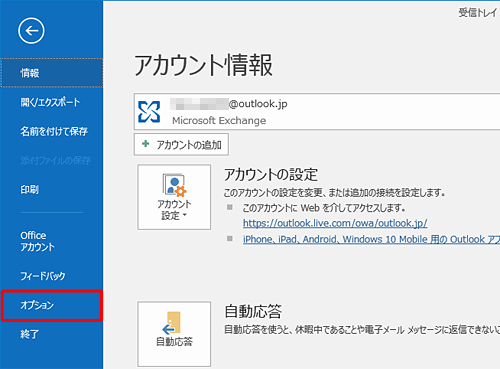Viewport: 500px width, 369px height.
Task: Click the アカウントの追加 button
Action: tap(181, 144)
